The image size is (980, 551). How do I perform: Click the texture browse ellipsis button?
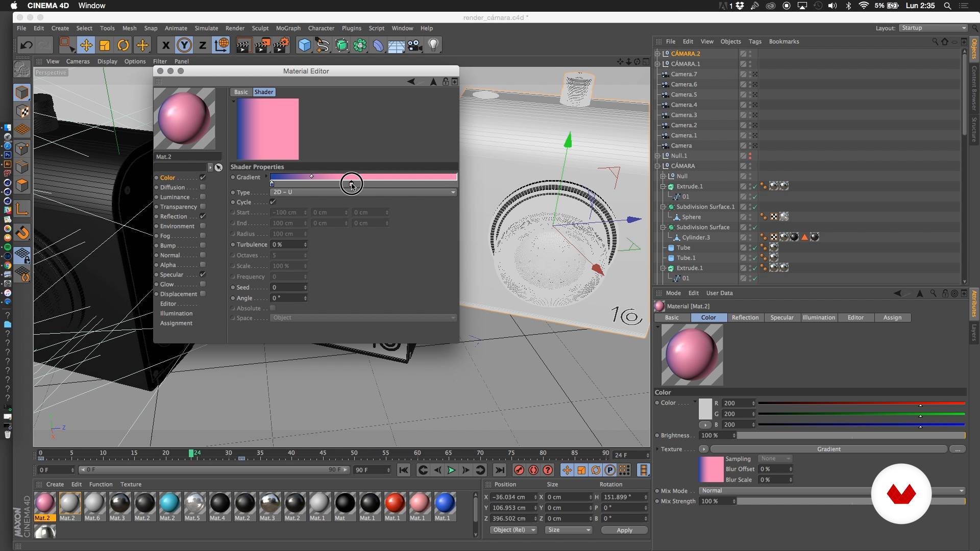click(x=958, y=449)
